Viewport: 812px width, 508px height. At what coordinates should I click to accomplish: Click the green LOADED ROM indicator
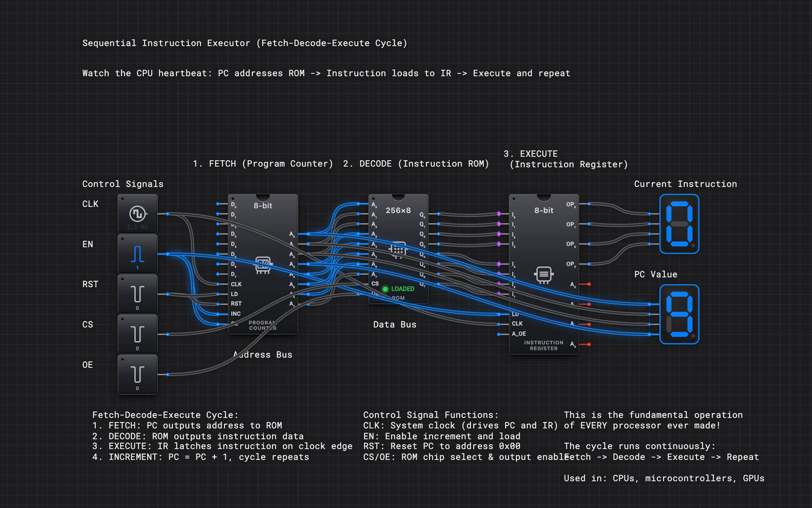(398, 289)
